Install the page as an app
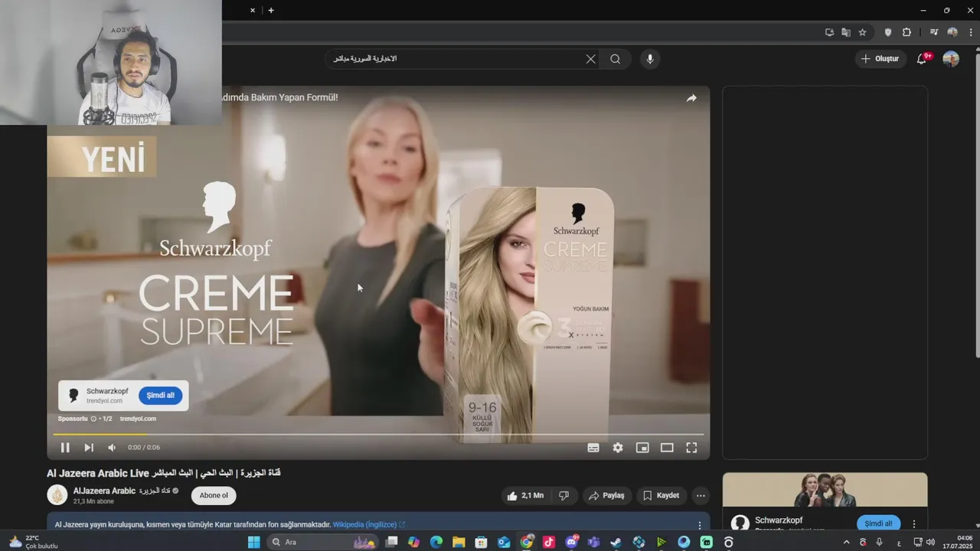 829,32
